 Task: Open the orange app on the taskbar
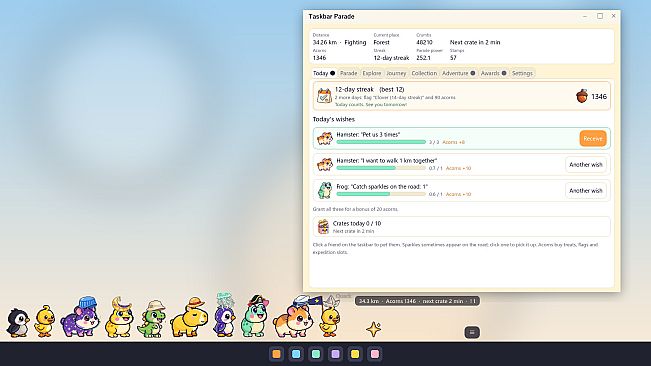point(277,354)
